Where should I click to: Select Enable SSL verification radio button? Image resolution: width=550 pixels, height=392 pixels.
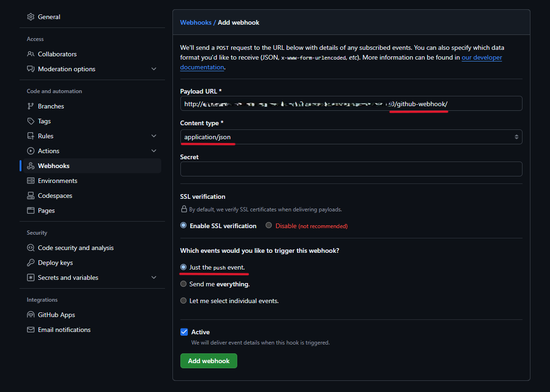coord(184,225)
